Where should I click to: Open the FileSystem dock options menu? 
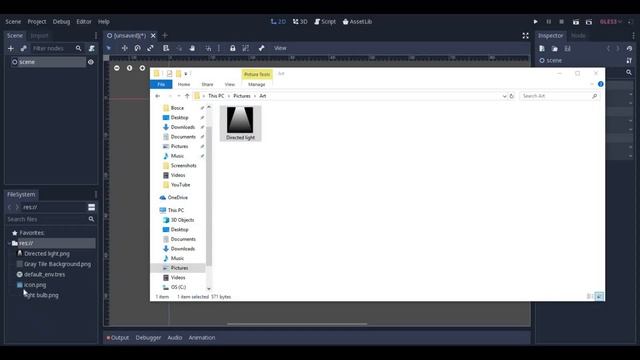click(96, 195)
